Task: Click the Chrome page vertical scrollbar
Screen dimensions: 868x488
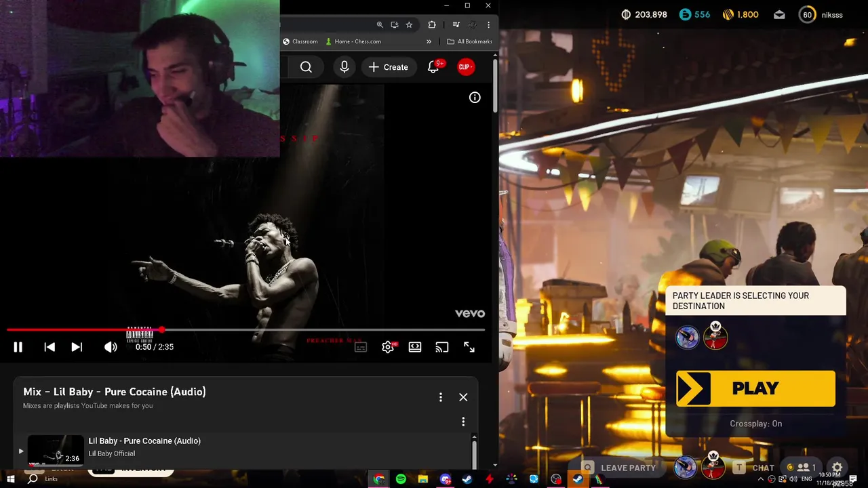Action: click(x=495, y=86)
